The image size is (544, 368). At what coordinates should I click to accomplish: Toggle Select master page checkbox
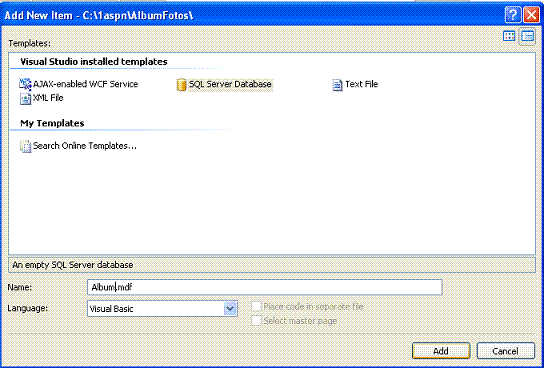(256, 320)
